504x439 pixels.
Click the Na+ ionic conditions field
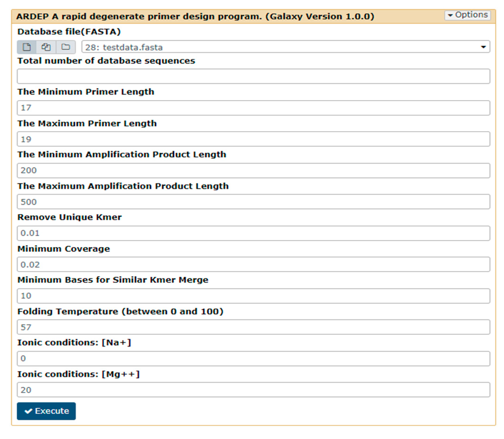point(253,359)
